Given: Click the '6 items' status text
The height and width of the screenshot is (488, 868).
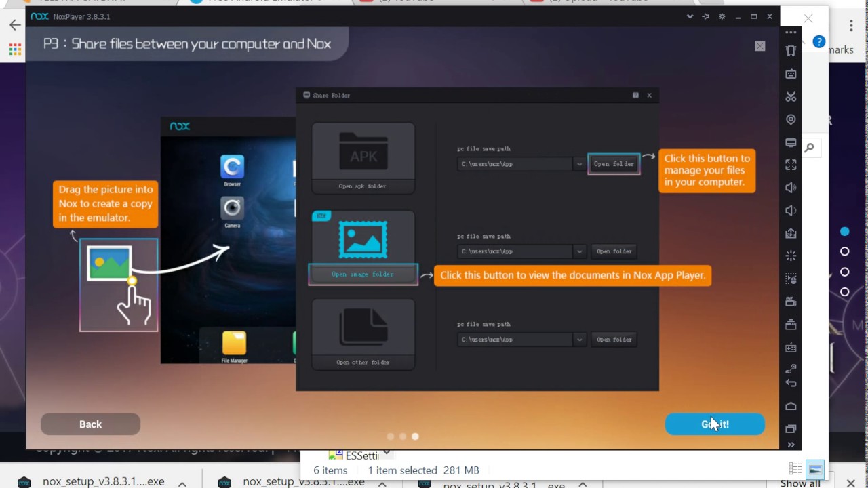Looking at the screenshot, I should [330, 470].
